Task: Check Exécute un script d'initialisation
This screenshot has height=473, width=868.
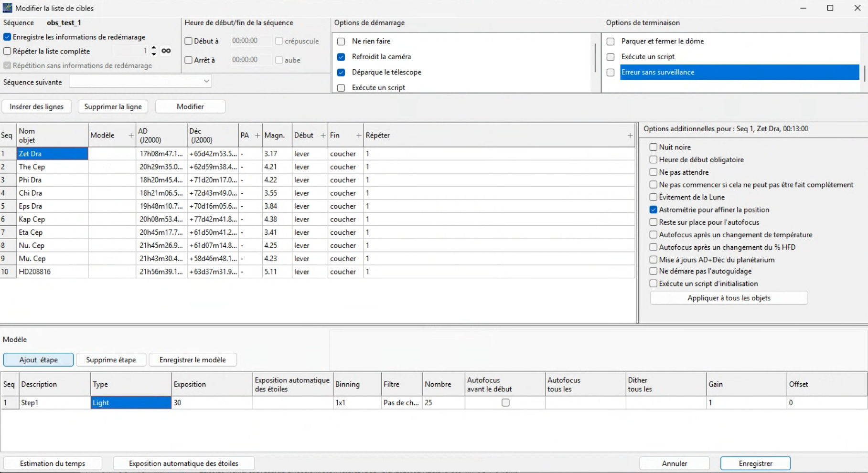Action: pos(654,284)
